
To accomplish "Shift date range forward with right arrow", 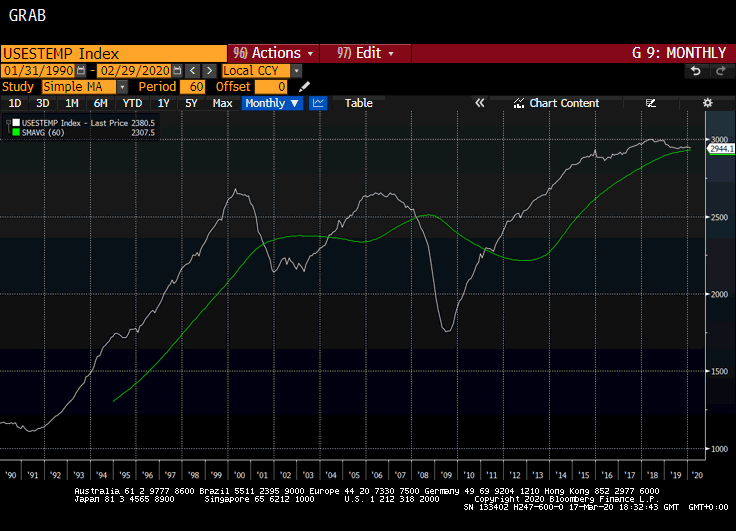I will (x=209, y=71).
